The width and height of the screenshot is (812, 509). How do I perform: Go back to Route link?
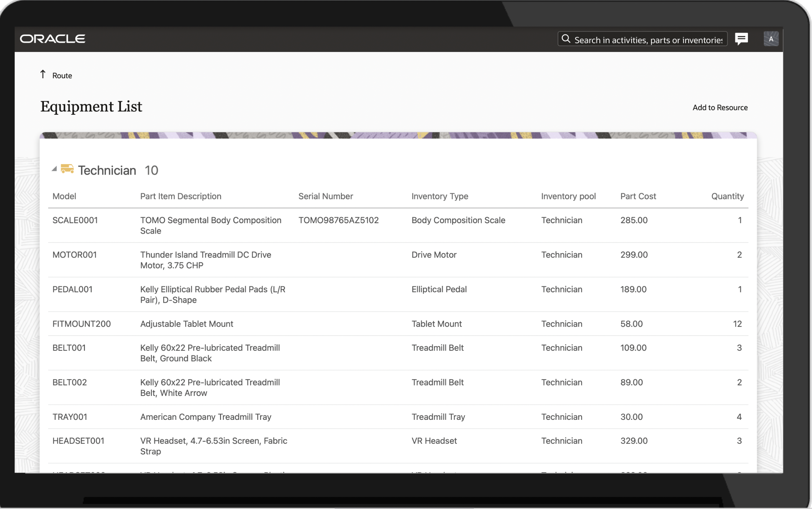coord(62,76)
